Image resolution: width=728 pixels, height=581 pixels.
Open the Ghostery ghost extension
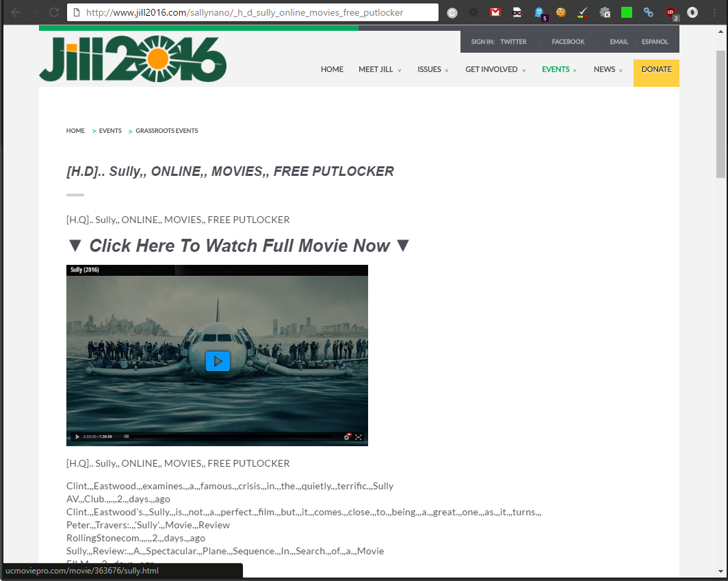point(540,13)
